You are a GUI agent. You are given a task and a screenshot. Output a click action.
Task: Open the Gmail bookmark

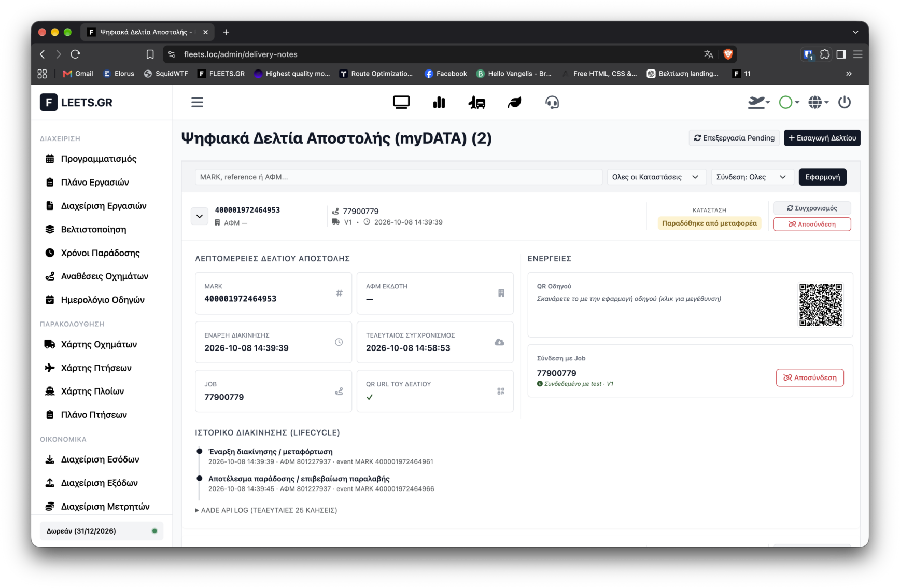pos(78,74)
